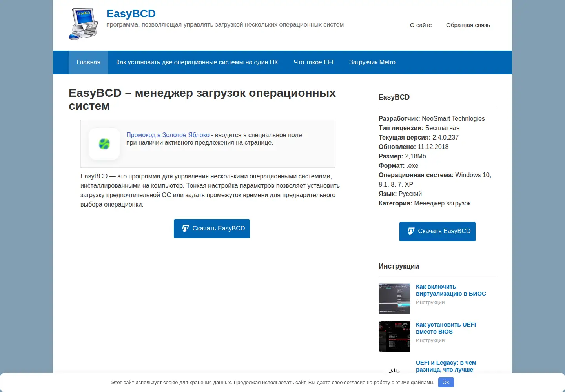Click the site tagline under EasyBCD title
The width and height of the screenshot is (565, 392).
click(x=225, y=25)
